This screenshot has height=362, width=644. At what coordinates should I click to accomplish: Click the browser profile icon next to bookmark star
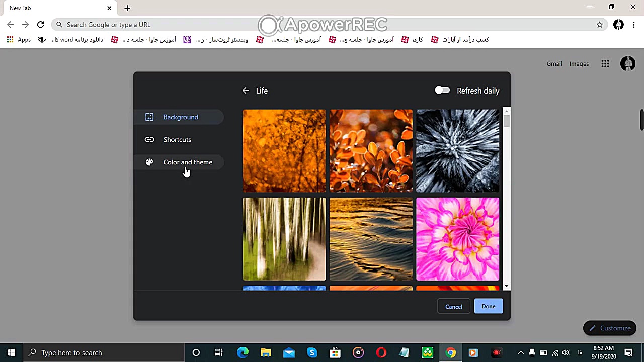point(618,24)
